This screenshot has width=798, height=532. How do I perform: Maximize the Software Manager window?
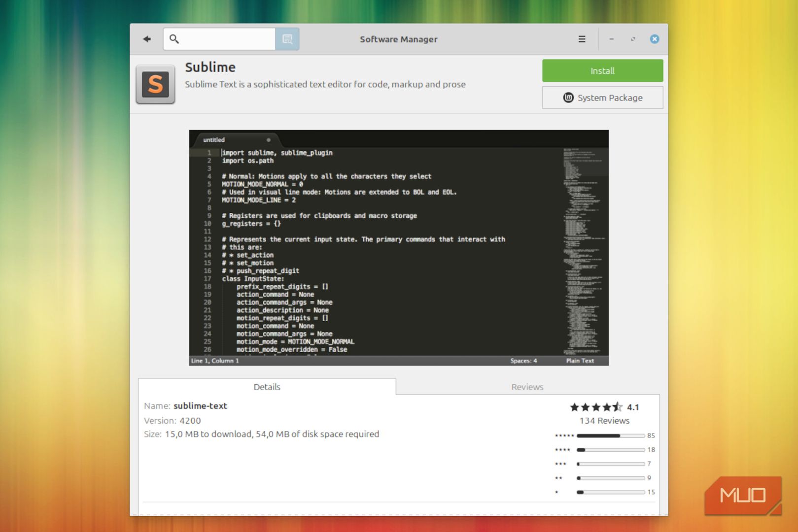point(633,39)
